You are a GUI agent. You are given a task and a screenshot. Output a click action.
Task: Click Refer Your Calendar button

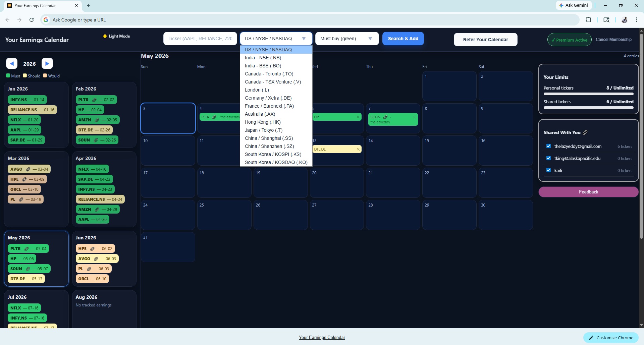coord(485,40)
